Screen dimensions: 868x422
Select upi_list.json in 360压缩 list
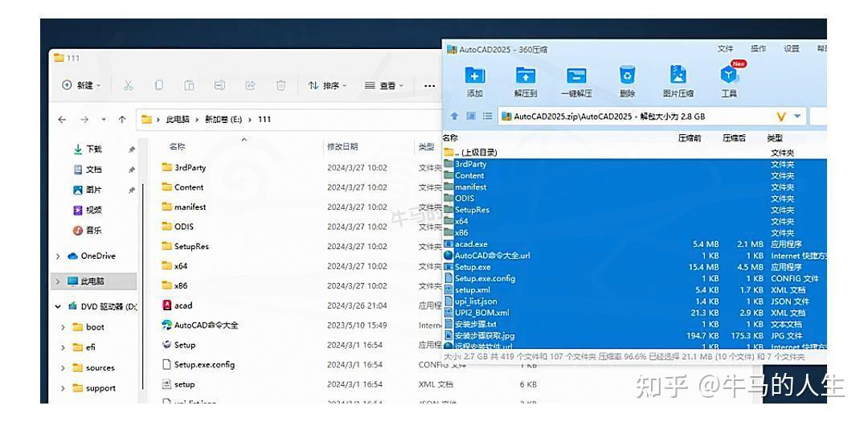(634, 301)
